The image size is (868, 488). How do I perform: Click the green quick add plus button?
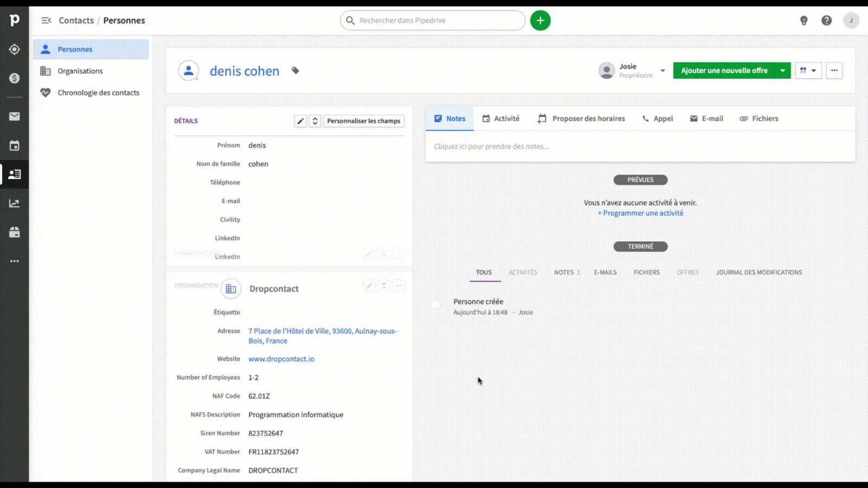pyautogui.click(x=540, y=21)
